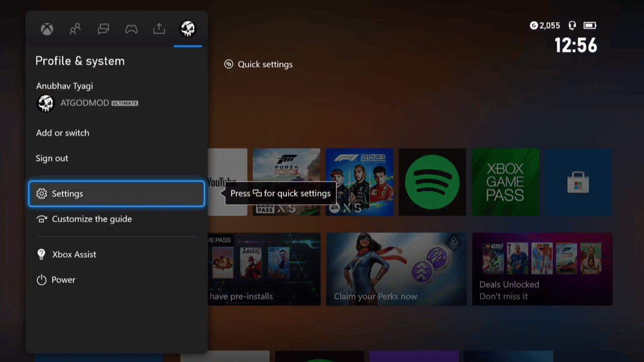Click the headset status icon
The width and height of the screenshot is (644, 362).
point(572,25)
